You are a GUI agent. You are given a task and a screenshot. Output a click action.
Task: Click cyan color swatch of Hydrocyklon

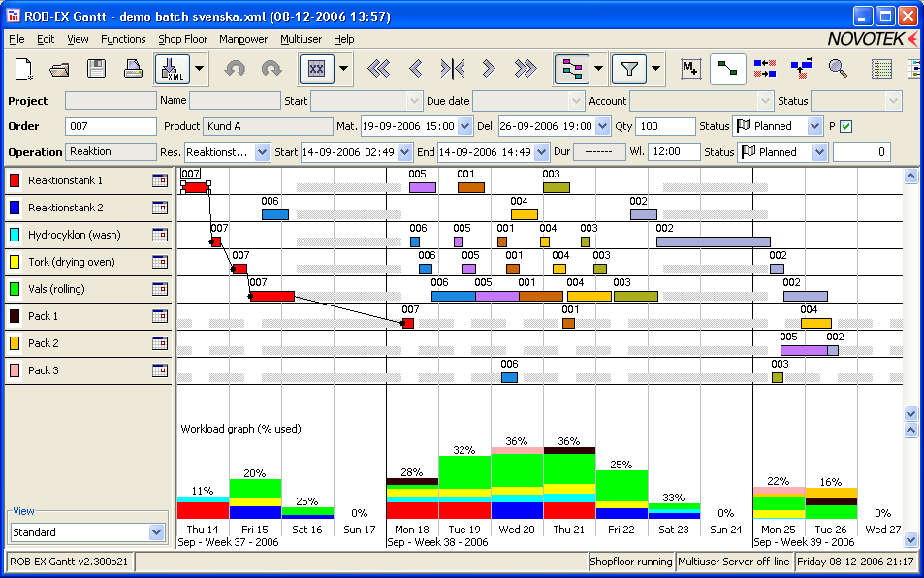[x=15, y=235]
